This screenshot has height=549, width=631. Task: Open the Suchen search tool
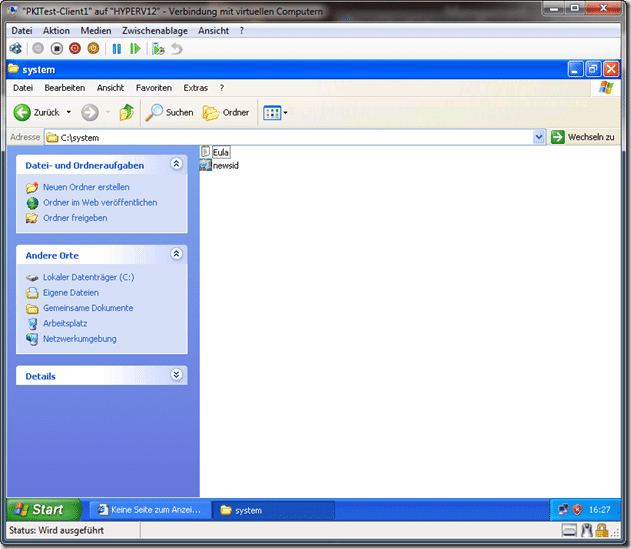(x=170, y=113)
